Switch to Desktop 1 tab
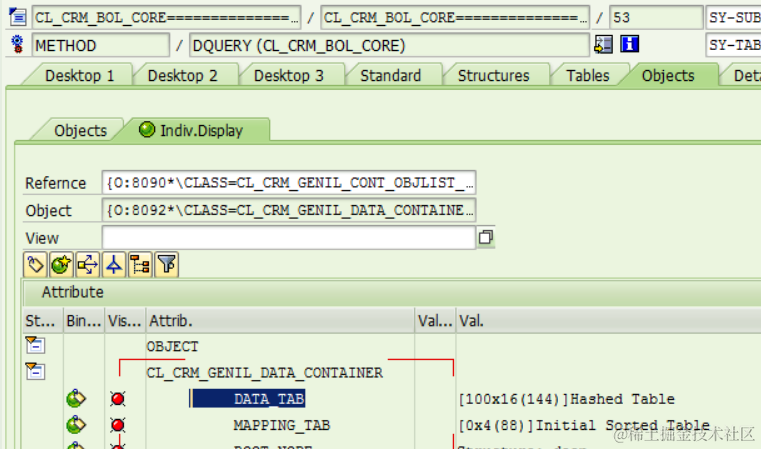The image size is (761, 449). click(79, 76)
